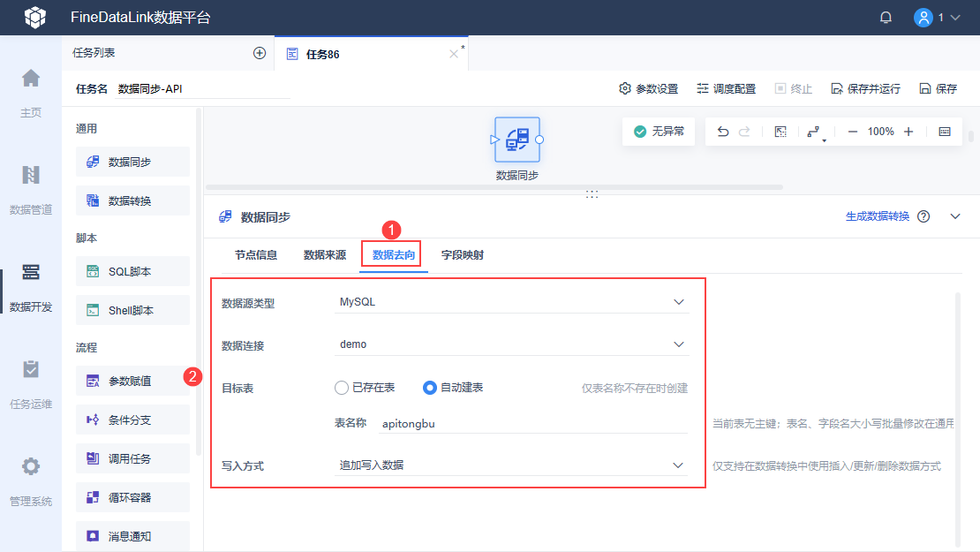Click the 终止 button
This screenshot has width=980, height=552.
[x=794, y=89]
